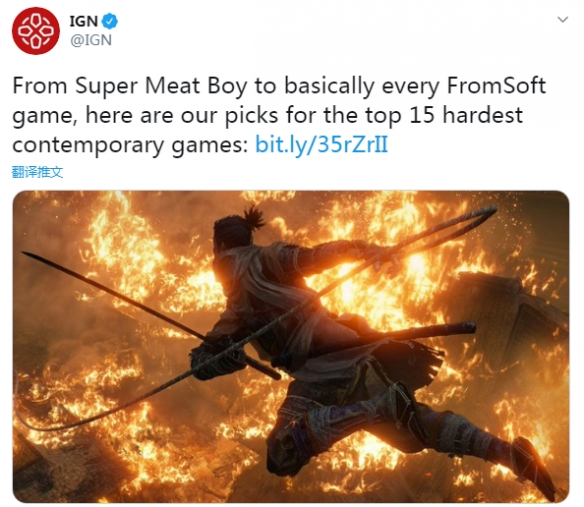This screenshot has width=584, height=507.
Task: Tap the gray @IGN username text
Action: pos(91,40)
